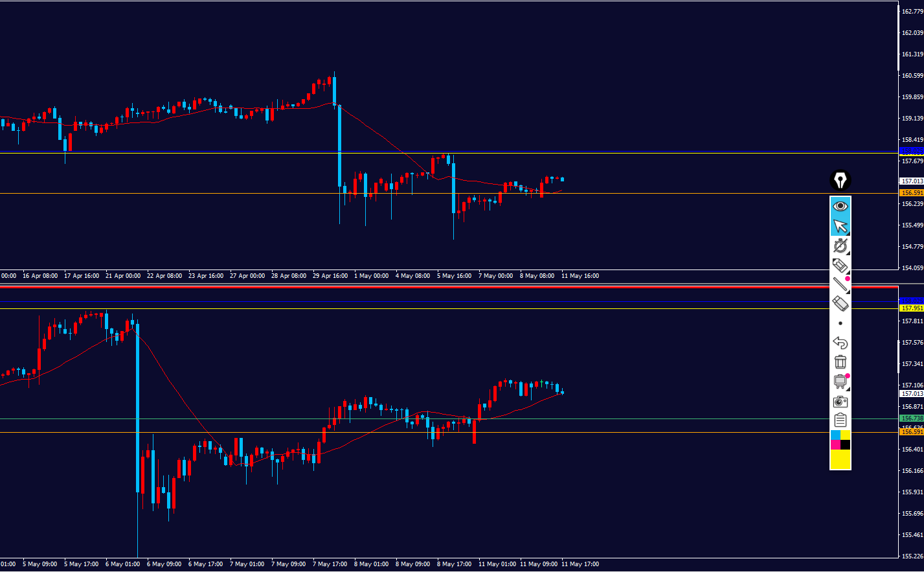Click the orange 156.591 price label in the top chart
The width and height of the screenshot is (924, 572).
(x=912, y=193)
